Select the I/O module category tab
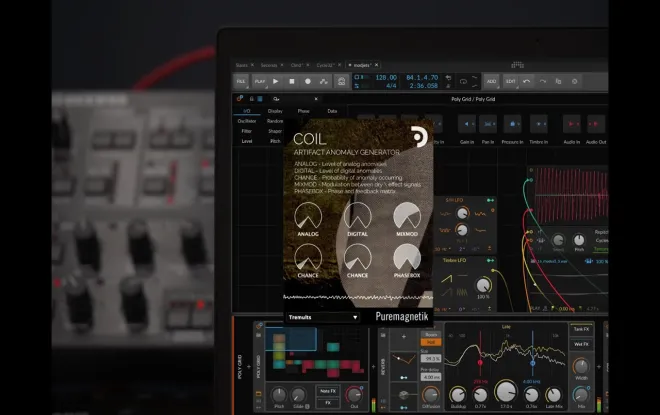 247,111
